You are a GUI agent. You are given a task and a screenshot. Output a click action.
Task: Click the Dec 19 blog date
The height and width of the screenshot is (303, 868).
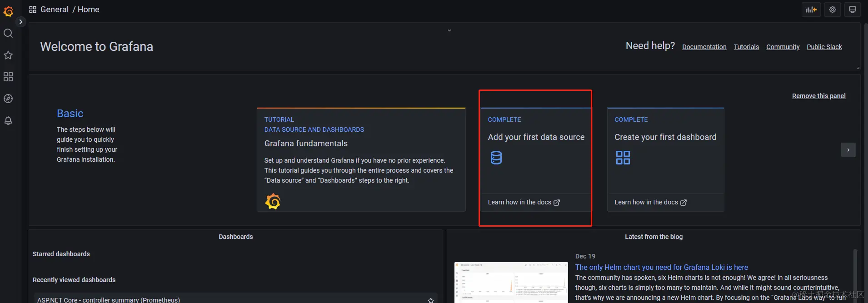point(585,256)
